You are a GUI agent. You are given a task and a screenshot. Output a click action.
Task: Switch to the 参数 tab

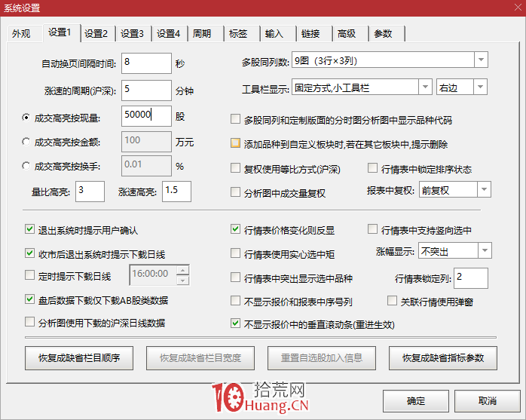pos(387,34)
